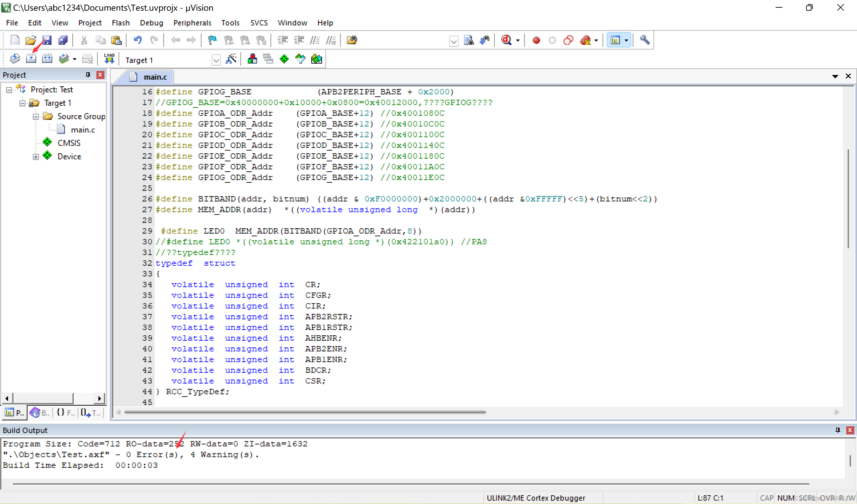Toggle bookmark with blue flag icon

tap(212, 40)
